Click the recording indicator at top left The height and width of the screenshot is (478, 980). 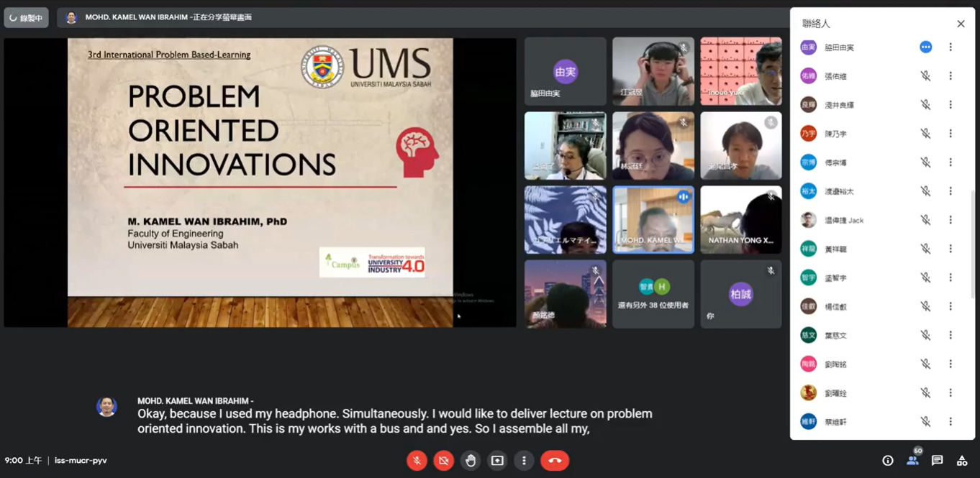[x=27, y=18]
